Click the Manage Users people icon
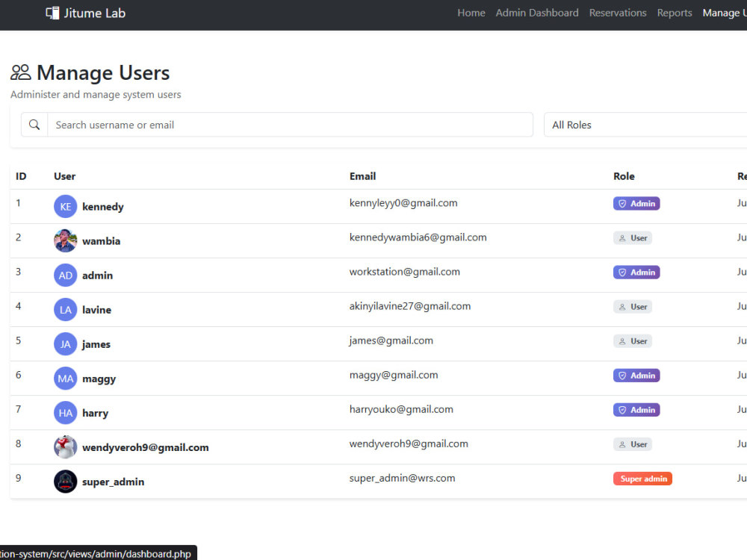Screen dimensions: 747x560 21,72
